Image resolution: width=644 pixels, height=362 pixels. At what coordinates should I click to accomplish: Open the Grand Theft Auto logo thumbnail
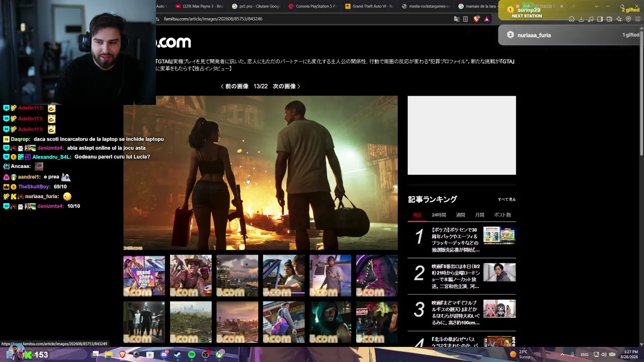144,276
